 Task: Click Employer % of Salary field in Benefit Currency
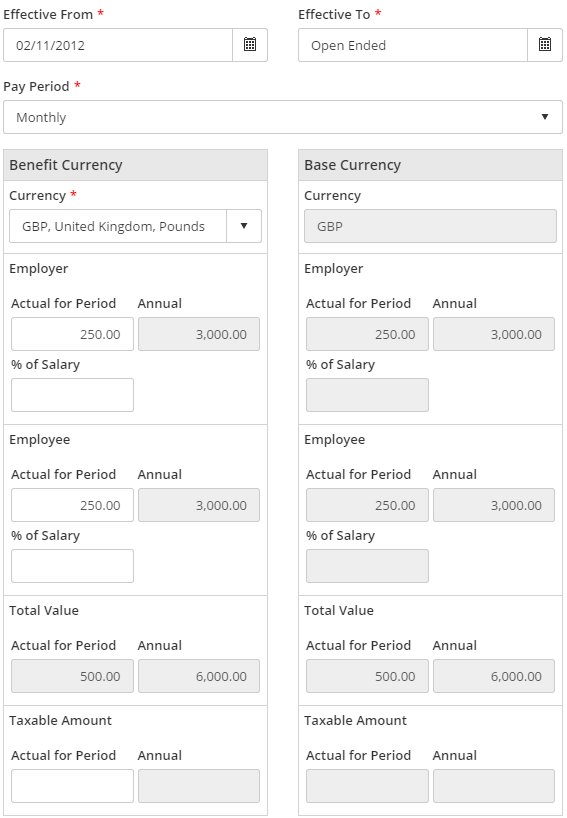[x=73, y=395]
